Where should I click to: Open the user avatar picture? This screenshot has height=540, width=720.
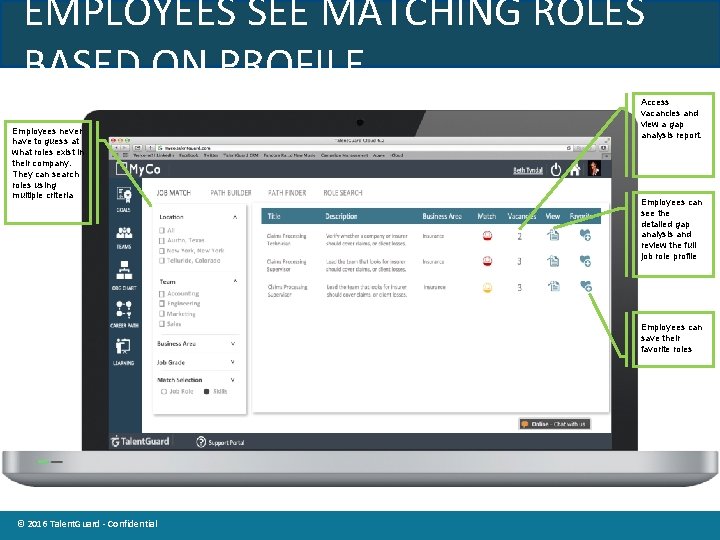click(x=594, y=169)
